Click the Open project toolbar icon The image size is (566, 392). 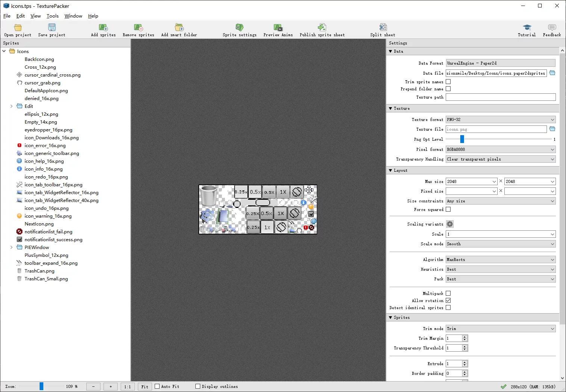click(18, 28)
